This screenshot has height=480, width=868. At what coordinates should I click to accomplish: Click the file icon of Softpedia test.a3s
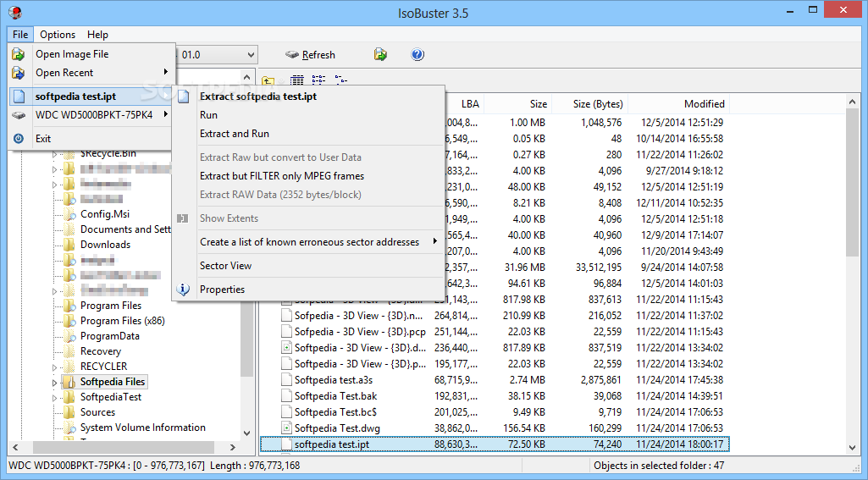pos(286,380)
